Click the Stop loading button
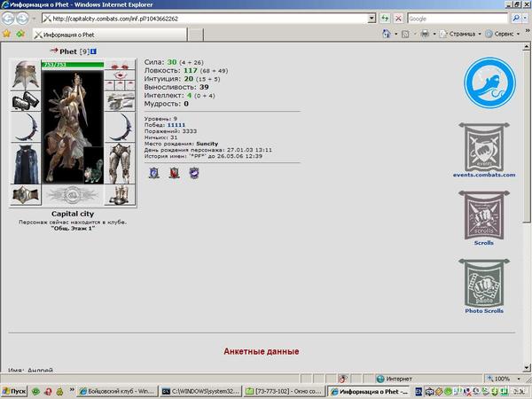532x399 pixels. coord(399,19)
